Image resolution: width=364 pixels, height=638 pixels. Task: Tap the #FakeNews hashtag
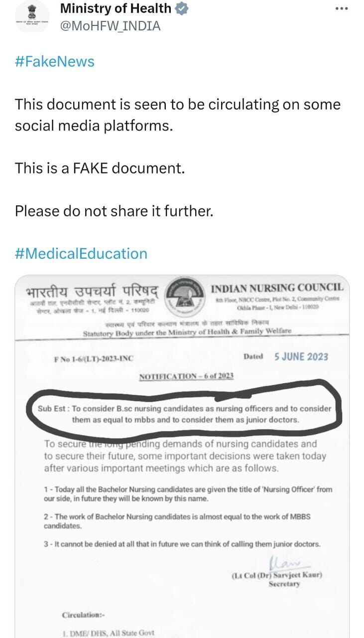click(55, 62)
